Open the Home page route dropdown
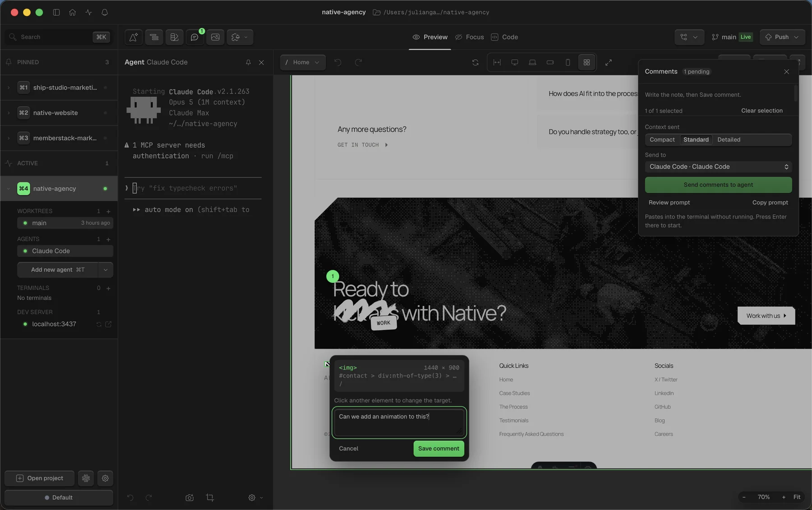 click(302, 62)
